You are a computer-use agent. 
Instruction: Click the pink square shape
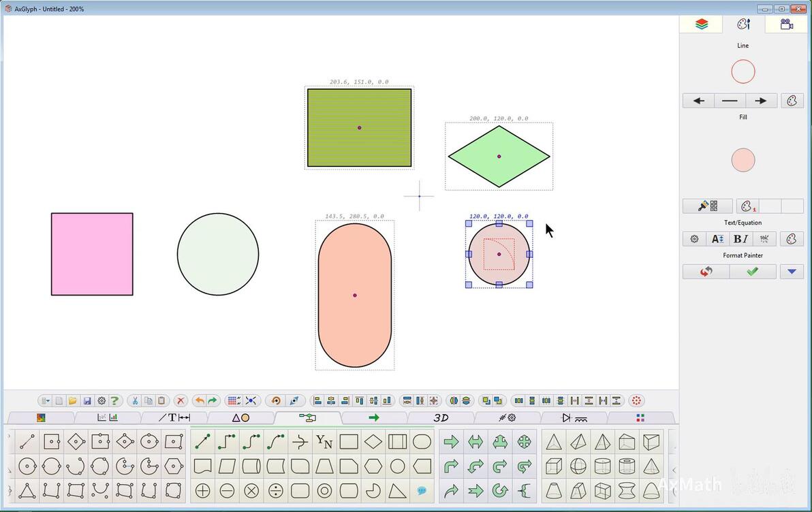tap(92, 254)
